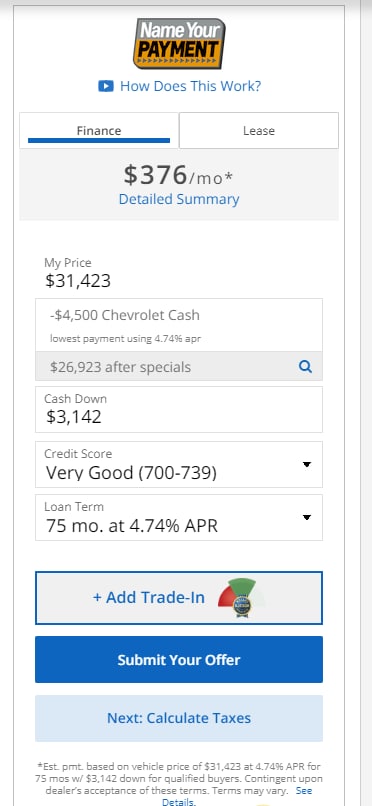The width and height of the screenshot is (372, 806).
Task: Expand the Credit Score dropdown arrow
Action: tap(307, 465)
